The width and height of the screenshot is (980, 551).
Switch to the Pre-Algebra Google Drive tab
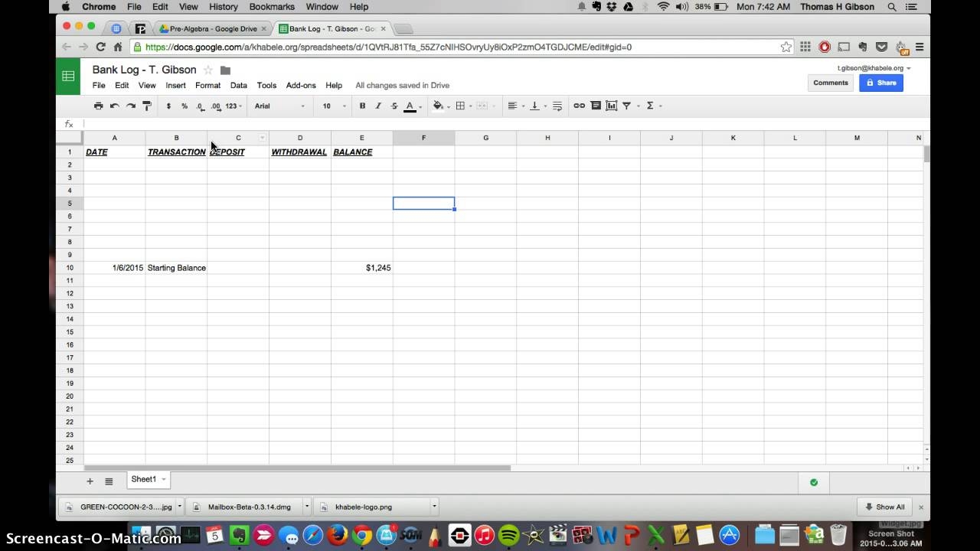(x=212, y=27)
